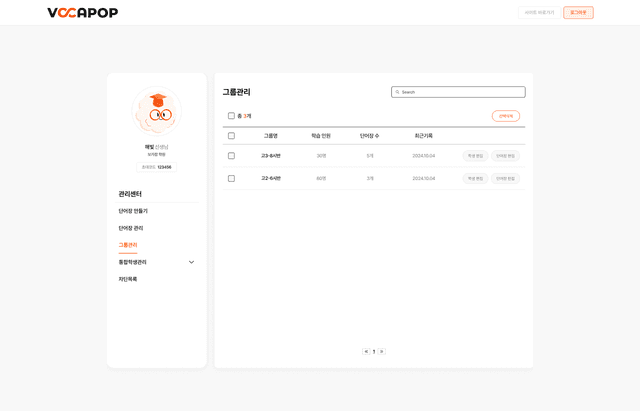This screenshot has width=640, height=411.
Task: Click the invite code 123456 box
Action: pyautogui.click(x=156, y=167)
